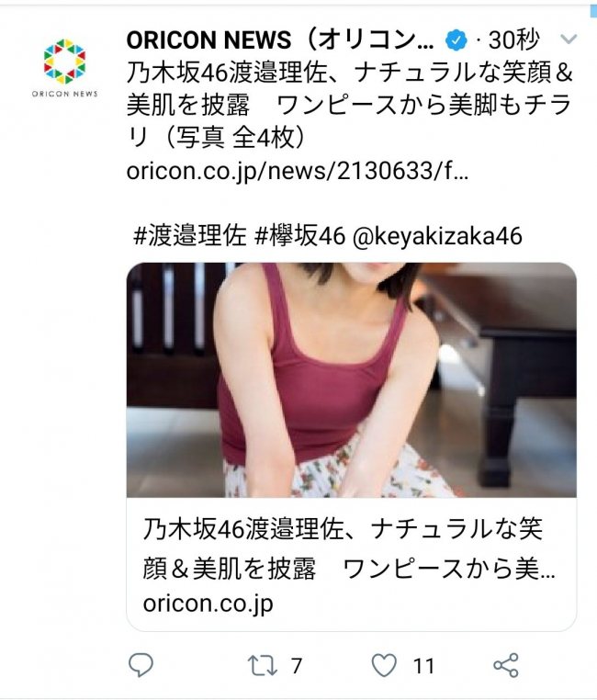This screenshot has width=597, height=700.
Task: Click the #欅坂46 hashtag
Action: (299, 235)
